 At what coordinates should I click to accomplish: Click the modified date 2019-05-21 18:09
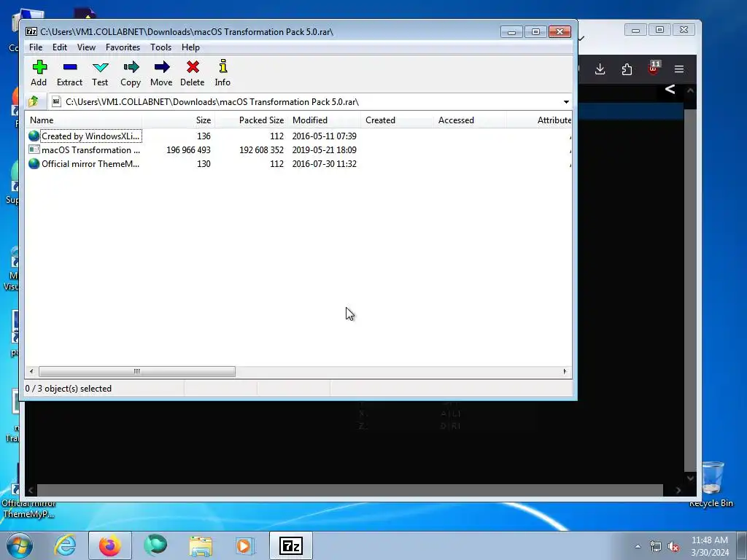click(x=325, y=150)
